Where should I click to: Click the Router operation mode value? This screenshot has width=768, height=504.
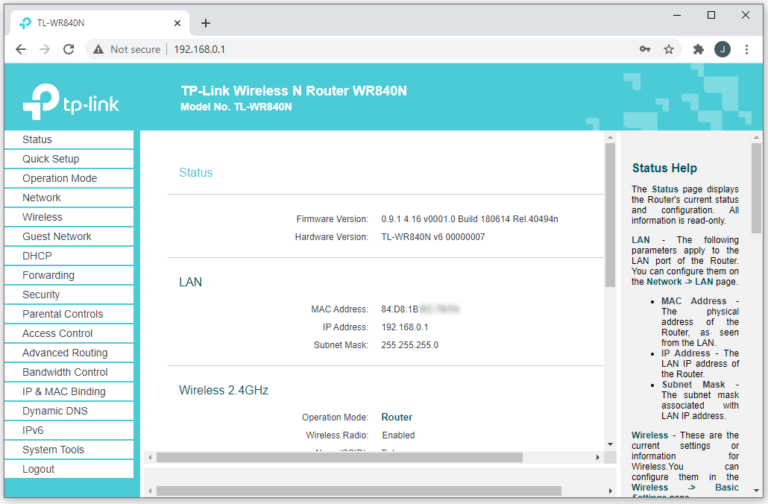pos(397,417)
